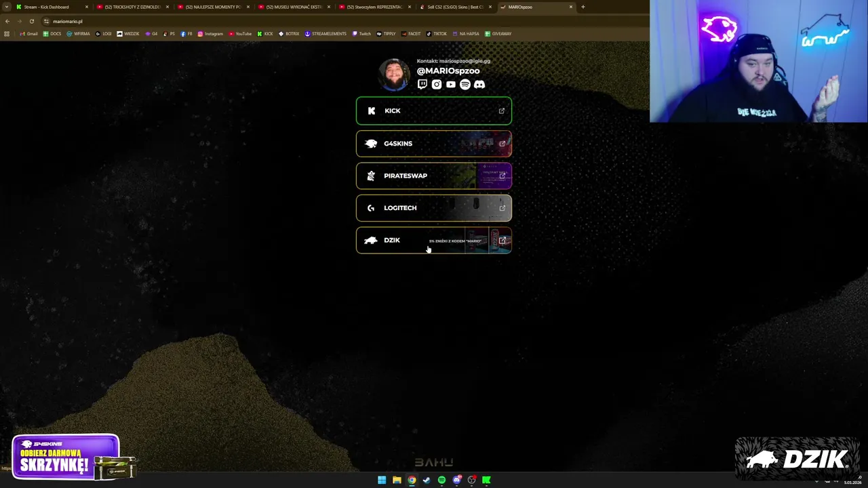Click the taskbar date 5.01.2026

(852, 483)
